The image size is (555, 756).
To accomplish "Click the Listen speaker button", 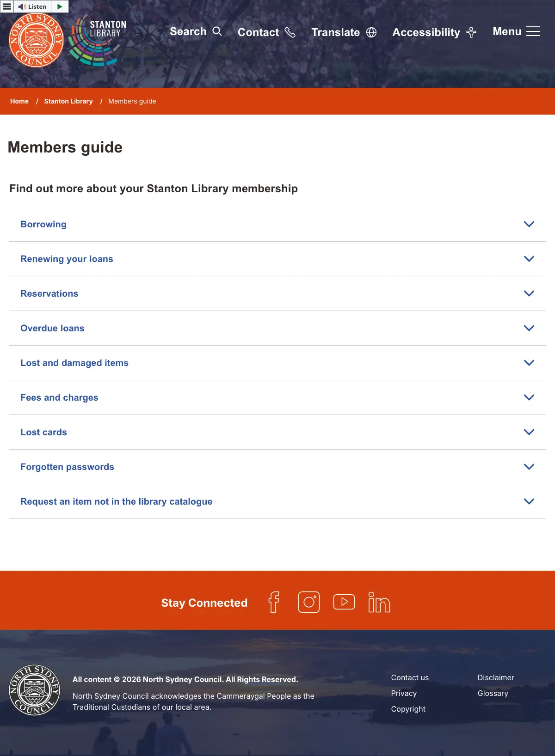I will click(32, 6).
